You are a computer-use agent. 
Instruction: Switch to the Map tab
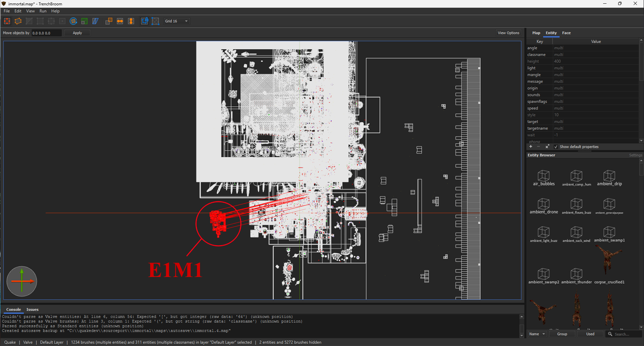[x=536, y=33]
